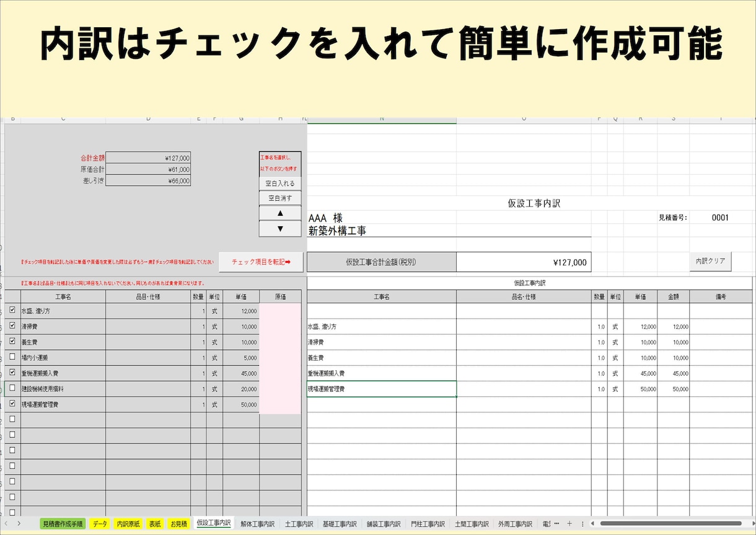The image size is (756, 535).
Task: Switch to the 解体工事内訳 sheet tab
Action: tap(257, 524)
